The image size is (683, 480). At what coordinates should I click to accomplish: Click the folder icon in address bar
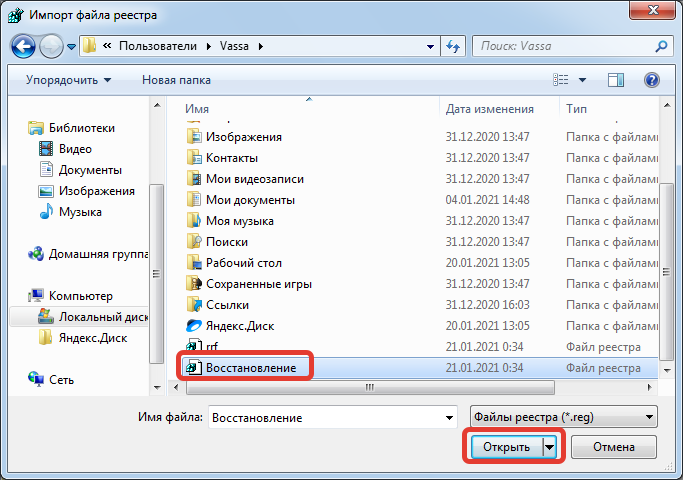point(89,45)
